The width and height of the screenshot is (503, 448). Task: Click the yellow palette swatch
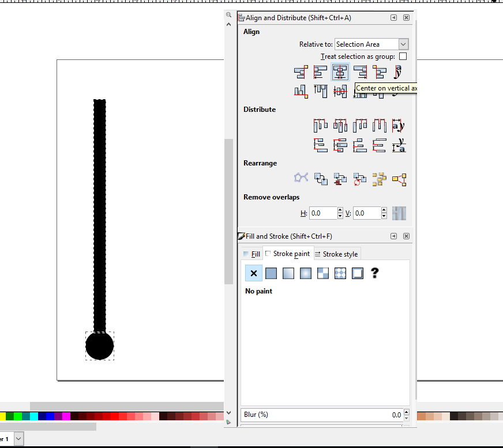click(2, 416)
